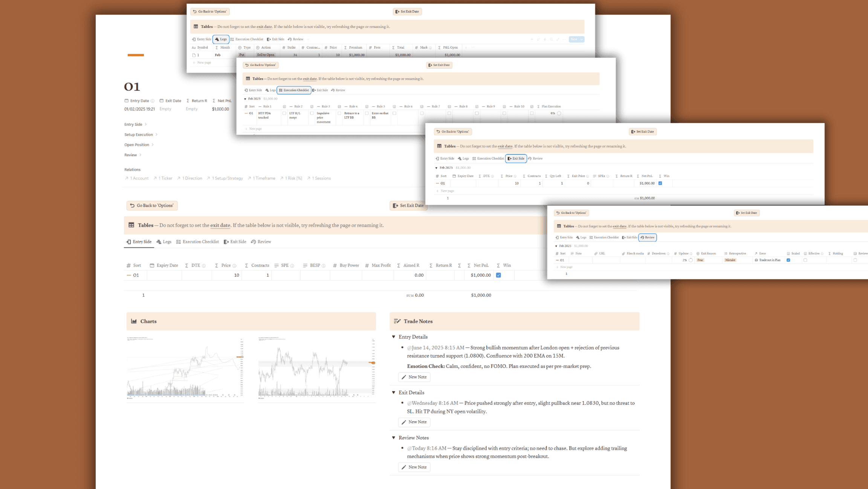
Task: Click calendar icon of Expiry Date header in main table
Action: [x=152, y=265]
